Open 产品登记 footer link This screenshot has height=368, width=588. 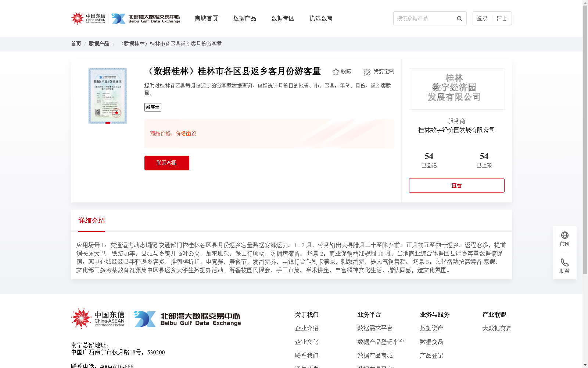pos(431,355)
